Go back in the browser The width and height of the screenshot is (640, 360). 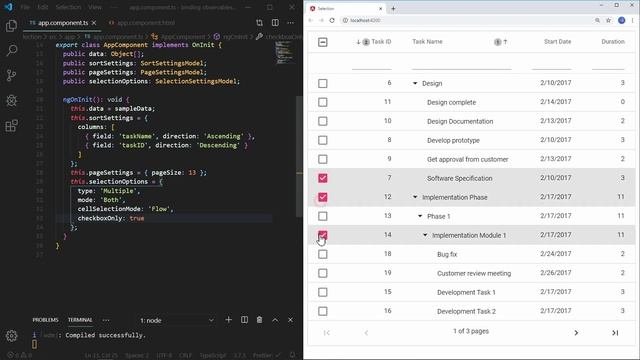pos(311,20)
